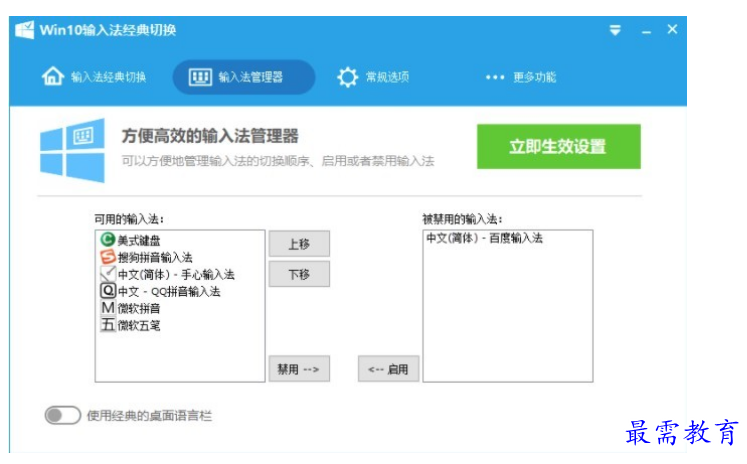Image resolution: width=747 pixels, height=464 pixels.
Task: Click the 微软五笔 五 icon
Action: 108,324
